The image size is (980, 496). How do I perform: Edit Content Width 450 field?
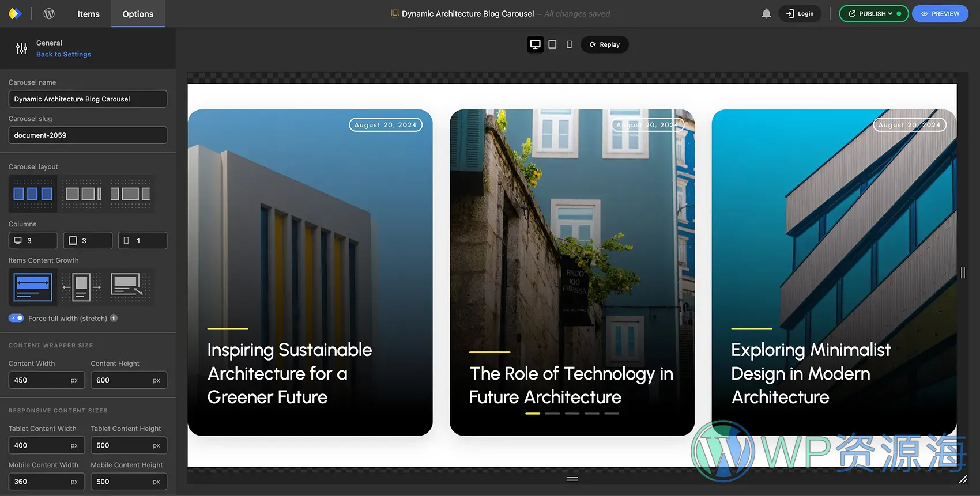[47, 380]
